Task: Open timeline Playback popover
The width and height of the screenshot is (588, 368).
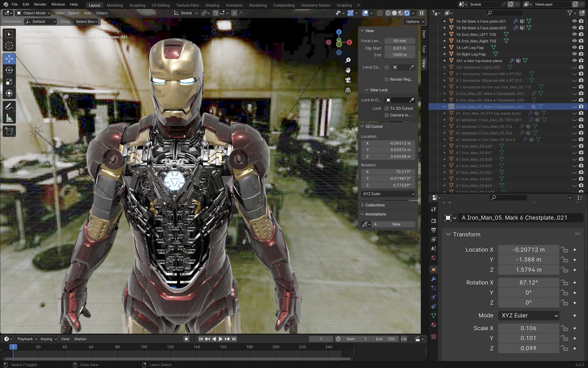Action: [x=27, y=339]
